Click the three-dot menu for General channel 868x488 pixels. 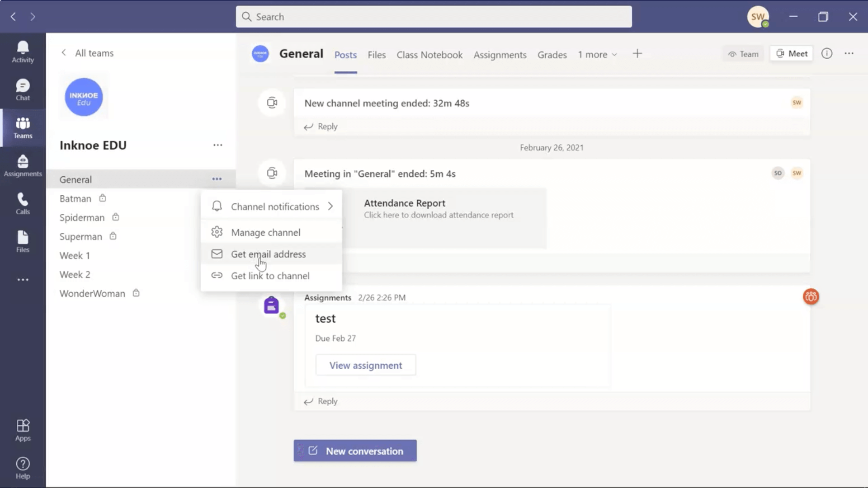pyautogui.click(x=217, y=179)
